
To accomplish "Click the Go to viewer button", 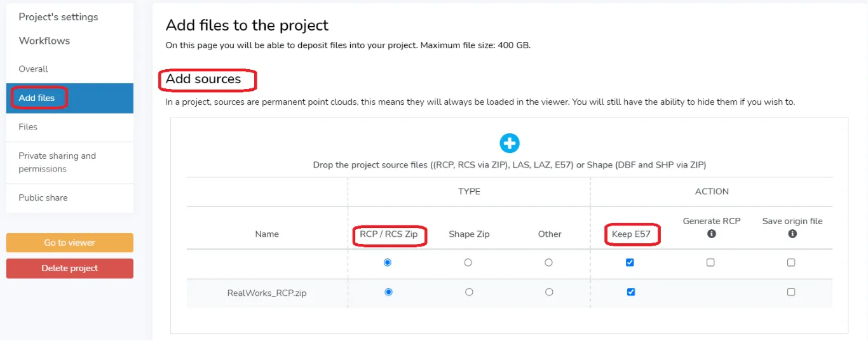I will tap(70, 243).
